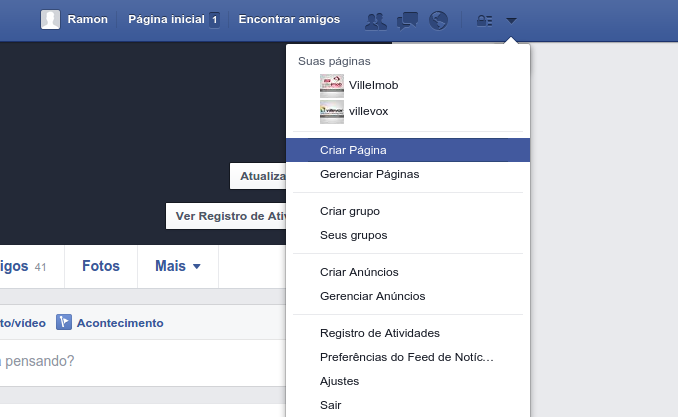Open Ramon's profile picture icon
678x417 pixels.
[51, 19]
